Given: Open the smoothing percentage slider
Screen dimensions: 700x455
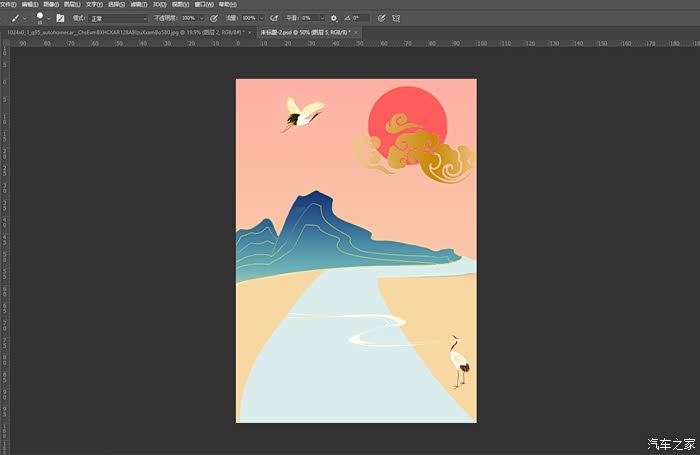Looking at the screenshot, I should [x=323, y=18].
